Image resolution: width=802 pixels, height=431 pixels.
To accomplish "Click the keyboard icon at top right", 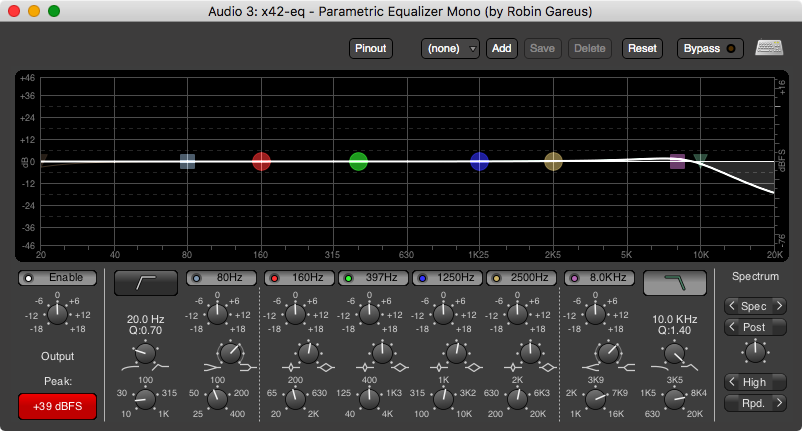I will (769, 48).
